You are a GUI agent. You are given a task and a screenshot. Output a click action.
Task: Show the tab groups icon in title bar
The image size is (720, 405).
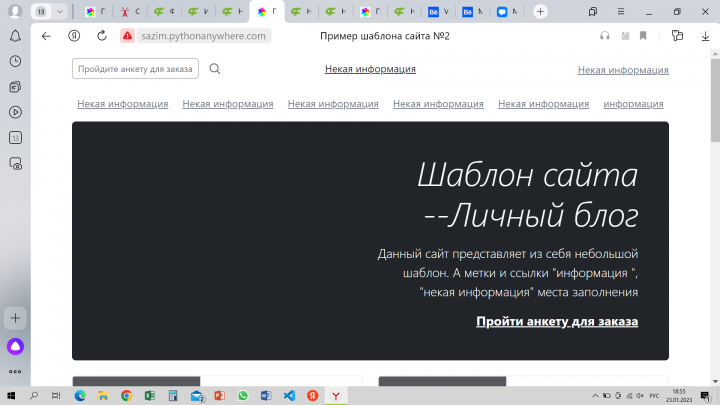(593, 11)
